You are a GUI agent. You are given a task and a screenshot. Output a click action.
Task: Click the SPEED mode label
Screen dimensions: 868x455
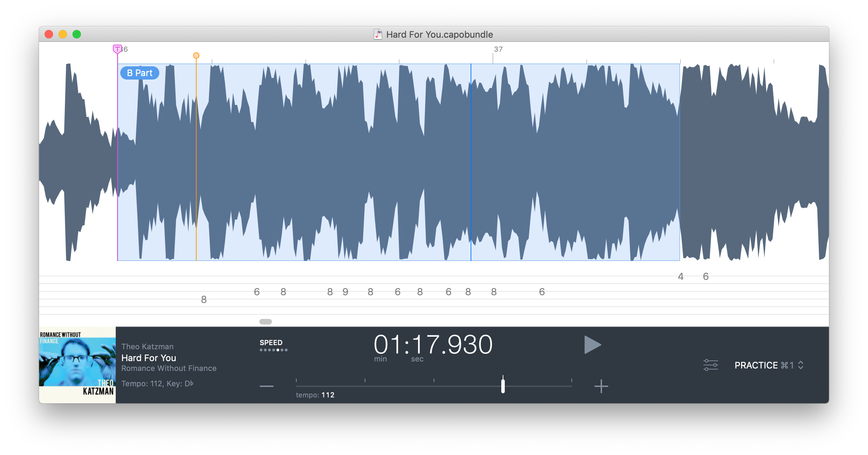tap(271, 343)
